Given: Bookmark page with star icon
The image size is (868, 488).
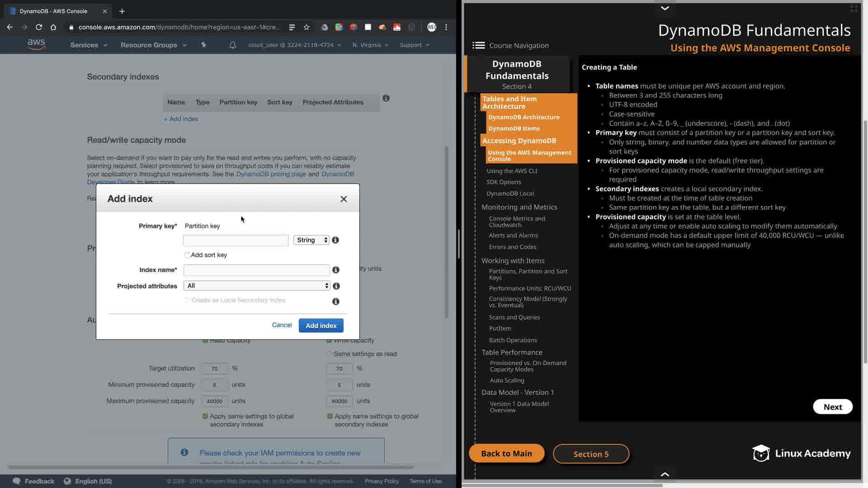Looking at the screenshot, I should pyautogui.click(x=307, y=27).
